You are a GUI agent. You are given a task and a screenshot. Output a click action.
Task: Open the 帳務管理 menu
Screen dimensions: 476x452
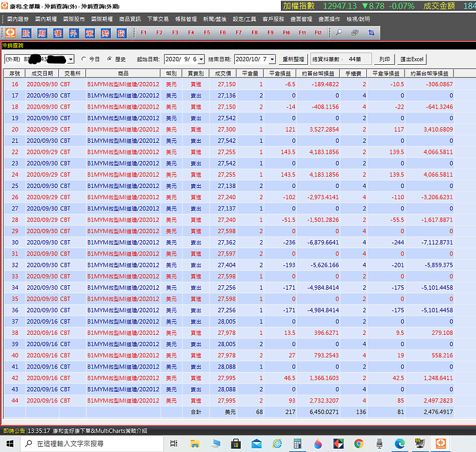coord(186,19)
